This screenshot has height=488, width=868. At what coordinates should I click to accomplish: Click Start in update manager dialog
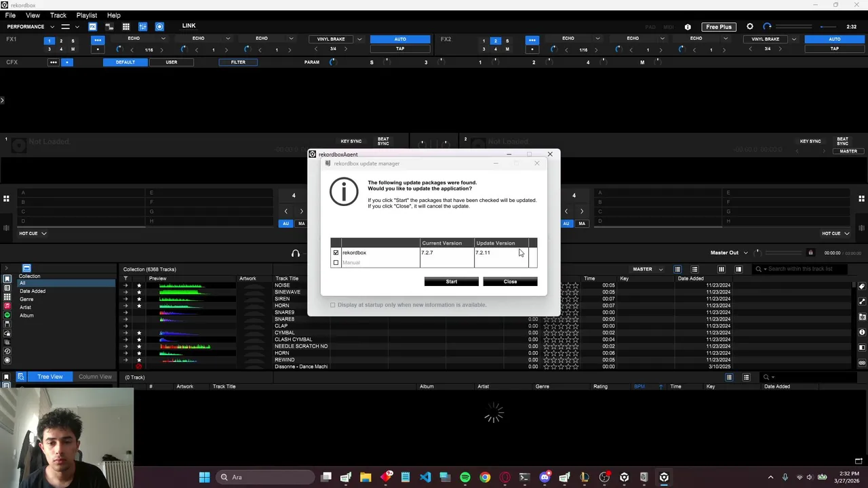(x=452, y=281)
